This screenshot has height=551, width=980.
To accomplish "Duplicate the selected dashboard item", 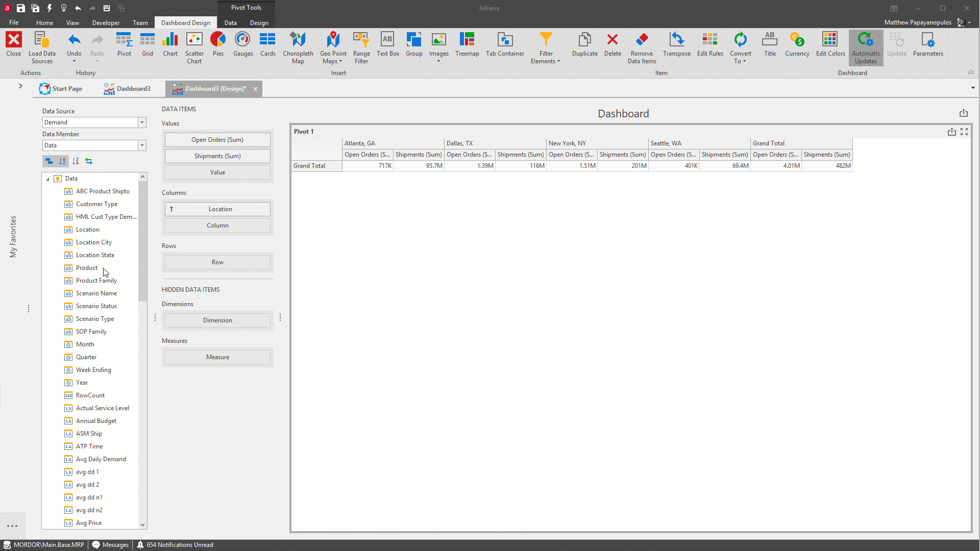I will point(585,44).
